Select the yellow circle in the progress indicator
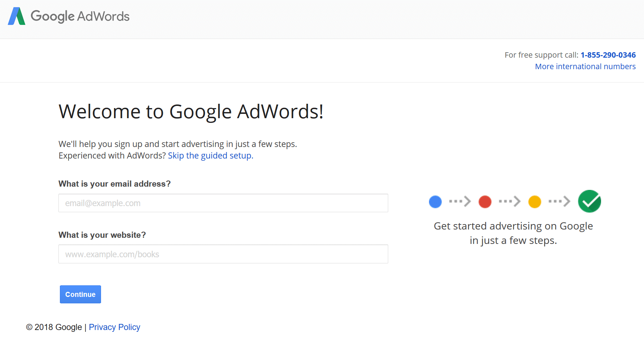 pos(535,202)
